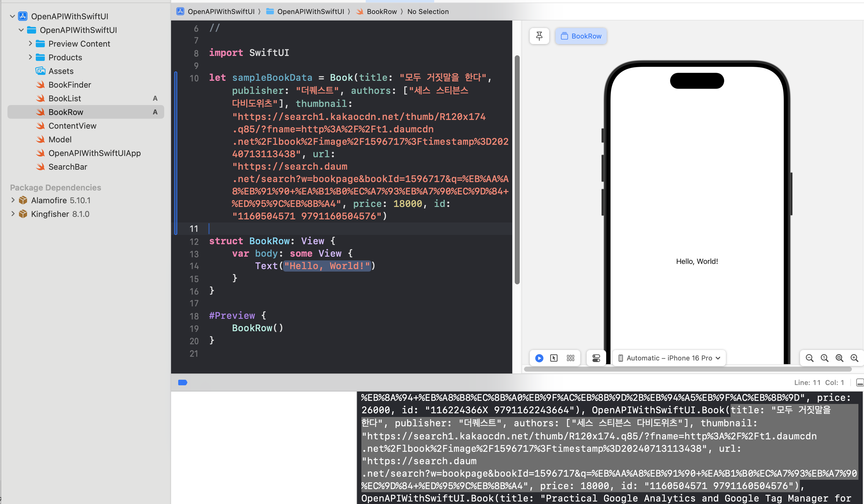Open the BookFinder swift file
The width and height of the screenshot is (864, 504).
pyautogui.click(x=70, y=85)
